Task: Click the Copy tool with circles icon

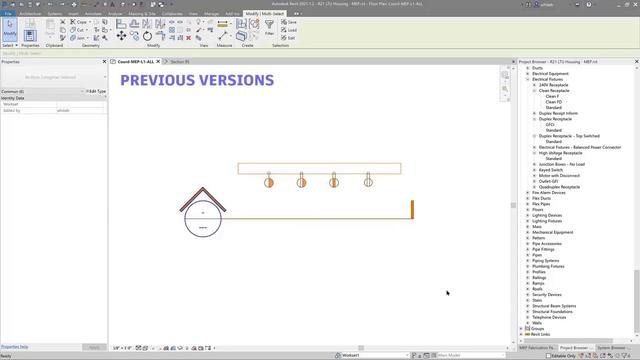Action: 134,36
